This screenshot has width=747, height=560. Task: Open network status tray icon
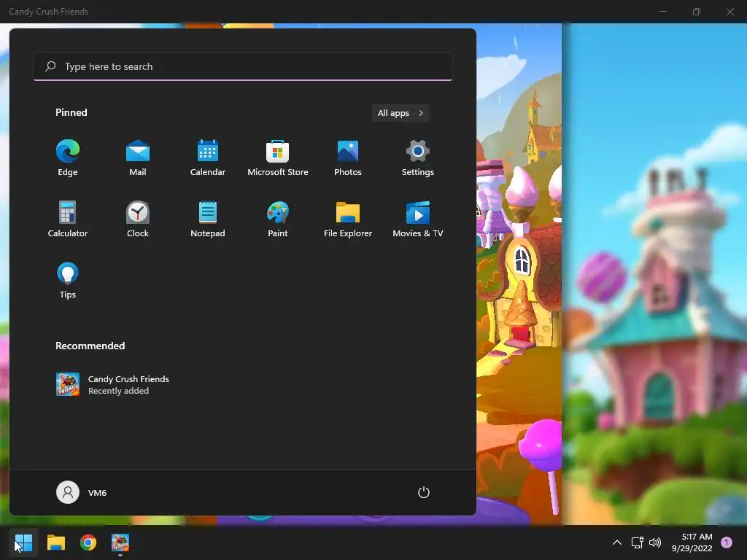tap(638, 542)
